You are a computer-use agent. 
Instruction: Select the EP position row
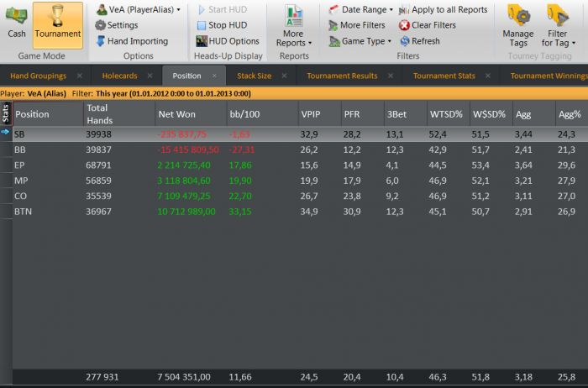point(300,165)
